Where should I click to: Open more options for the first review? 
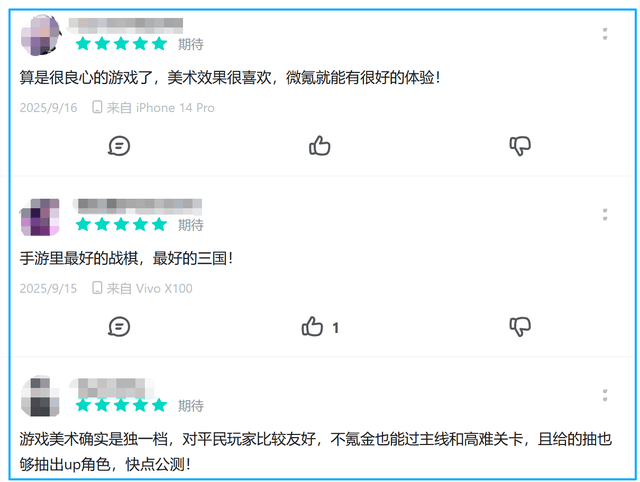tap(605, 34)
